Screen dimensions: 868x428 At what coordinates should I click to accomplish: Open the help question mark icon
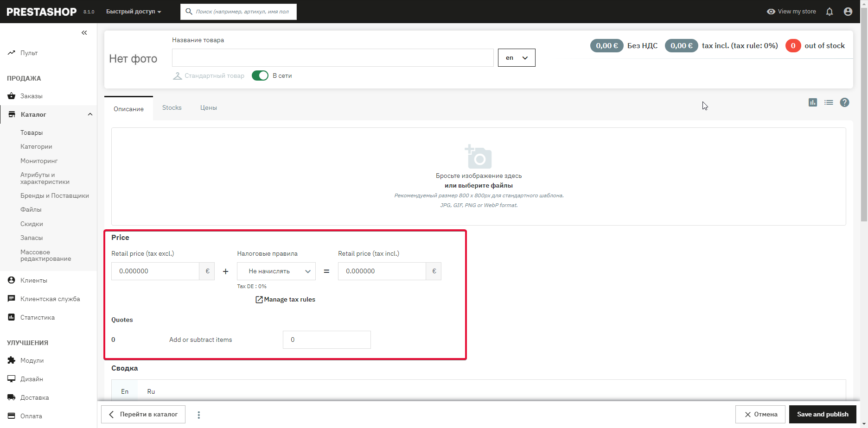[845, 102]
